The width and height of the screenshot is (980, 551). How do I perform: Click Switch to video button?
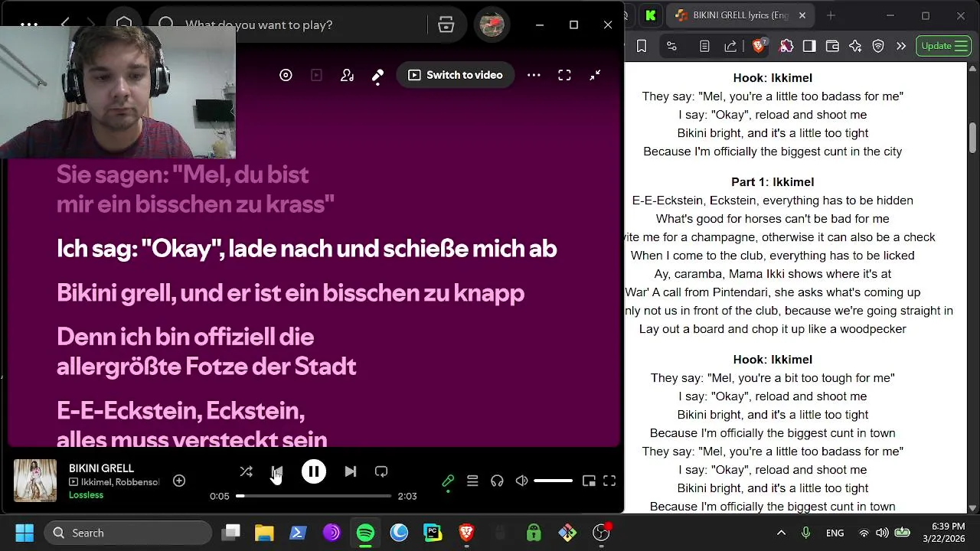tap(456, 75)
